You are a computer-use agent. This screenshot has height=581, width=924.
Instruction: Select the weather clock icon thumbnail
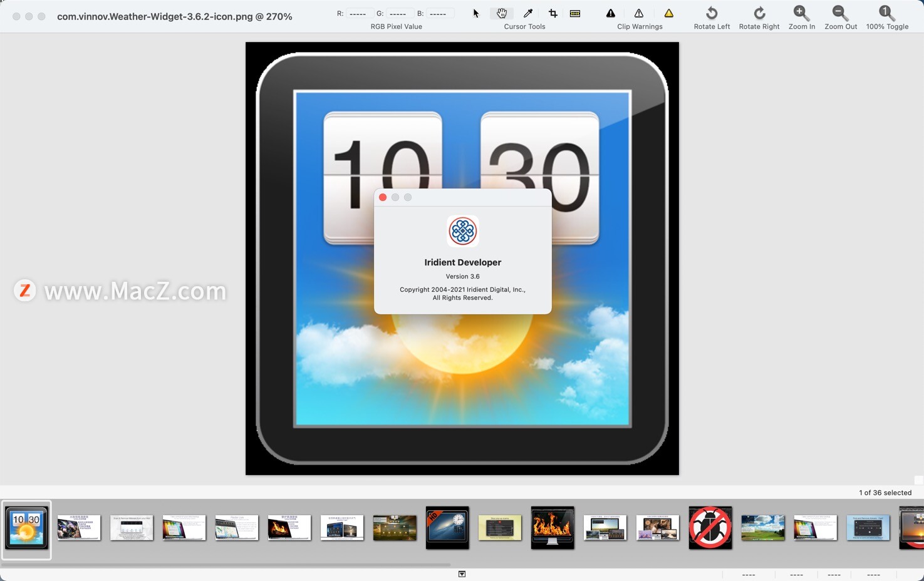(26, 528)
